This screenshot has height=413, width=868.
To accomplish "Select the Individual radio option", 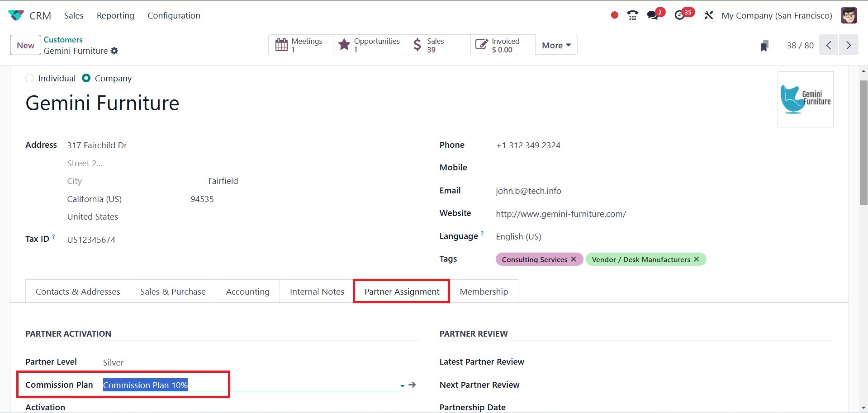I will pyautogui.click(x=30, y=78).
